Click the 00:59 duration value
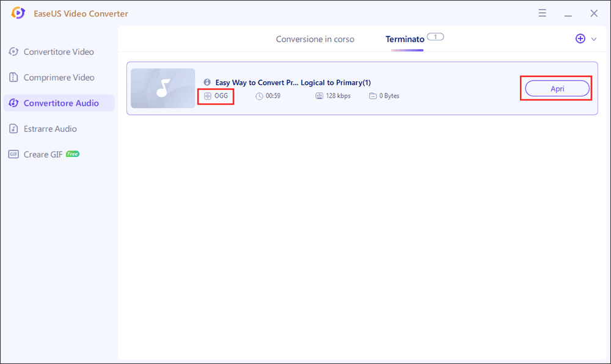 [273, 96]
